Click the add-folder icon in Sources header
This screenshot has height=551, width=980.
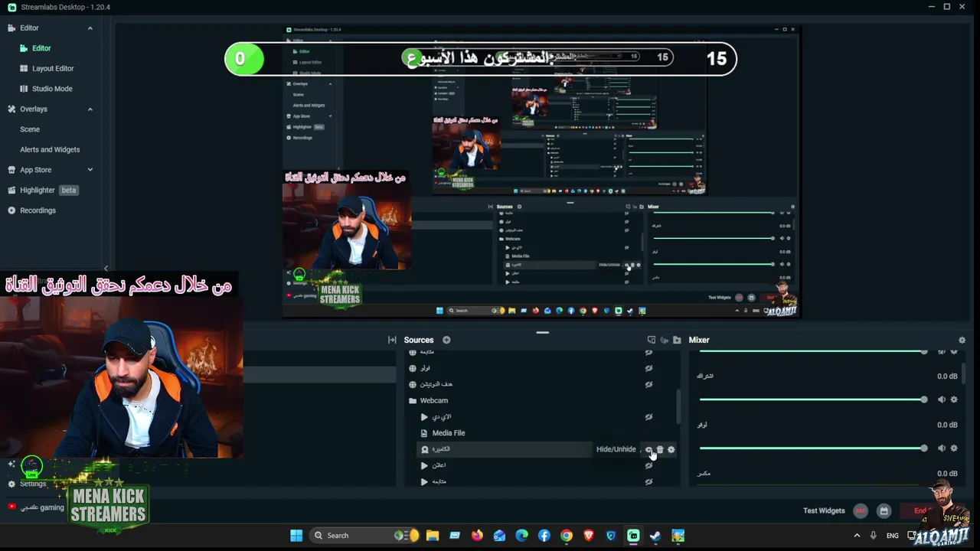[677, 340]
